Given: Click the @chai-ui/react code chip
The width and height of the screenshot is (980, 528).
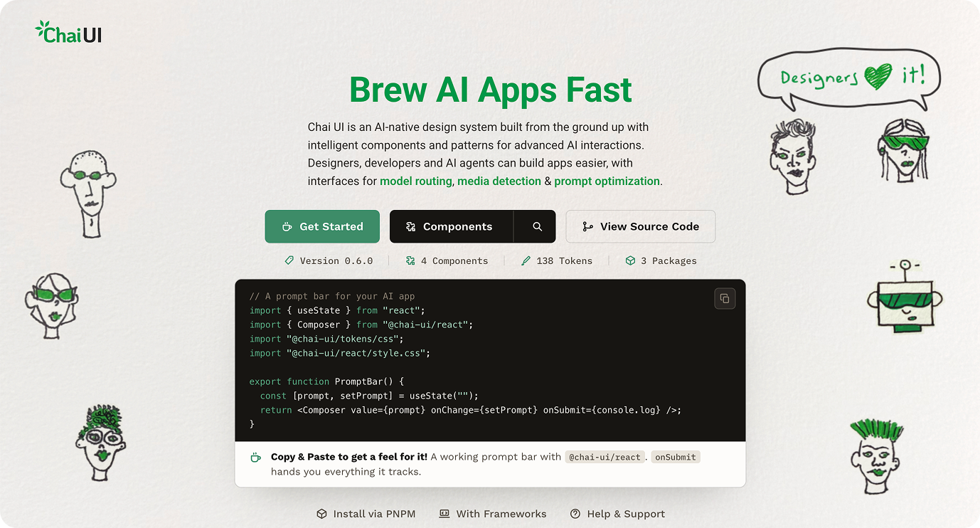Looking at the screenshot, I should point(604,457).
